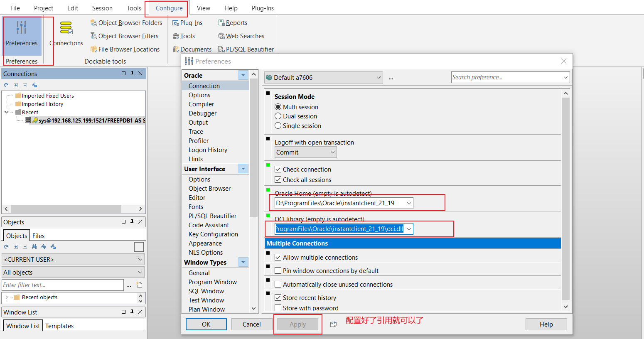Click the ellipsis button beside Default a7606
This screenshot has height=339, width=644.
click(391, 78)
